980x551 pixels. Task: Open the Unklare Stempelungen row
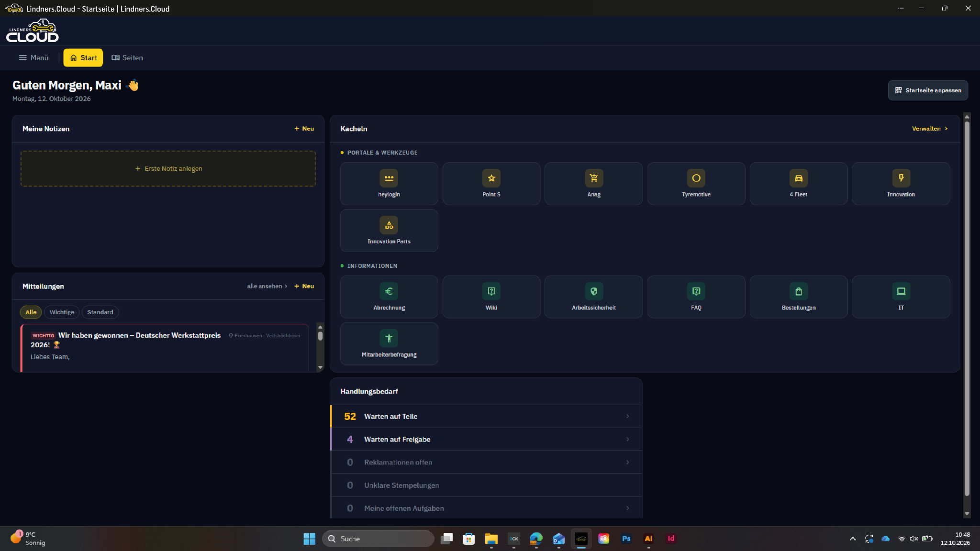click(x=486, y=485)
